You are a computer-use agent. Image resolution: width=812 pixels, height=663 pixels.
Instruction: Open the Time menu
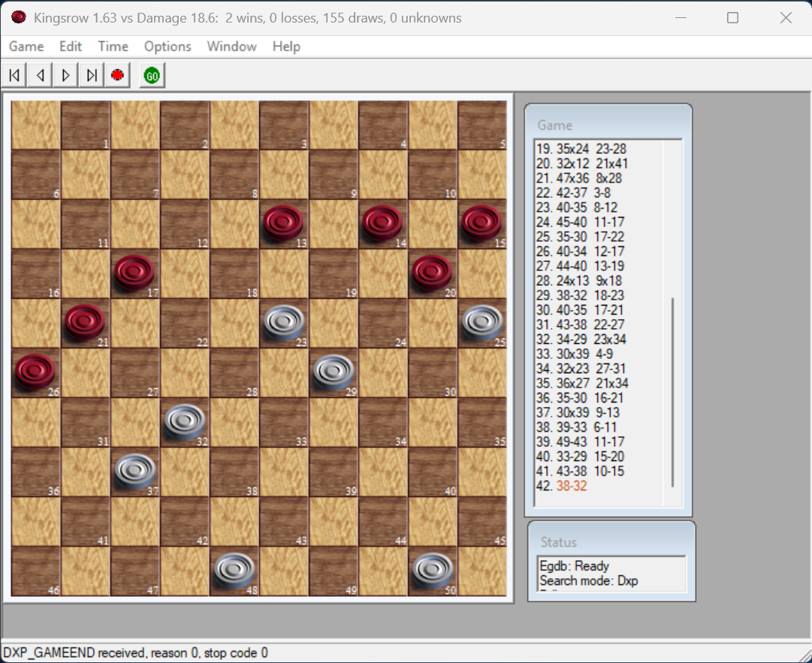113,47
